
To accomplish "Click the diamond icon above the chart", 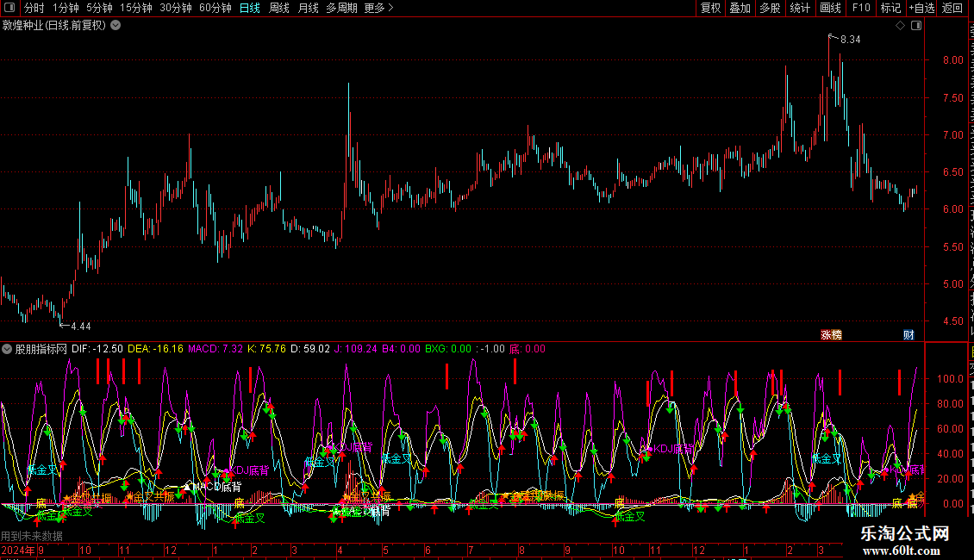I will click(900, 26).
